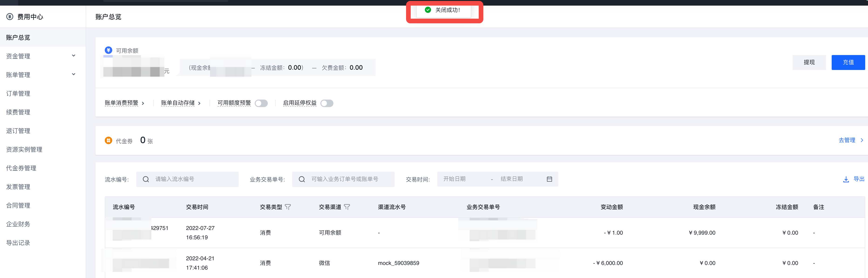Click the 账单消费预警 link text
The width and height of the screenshot is (868, 278).
tap(121, 103)
